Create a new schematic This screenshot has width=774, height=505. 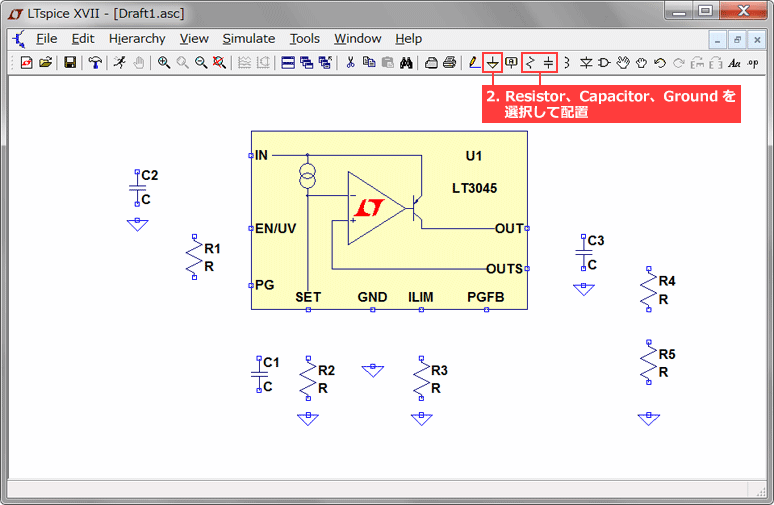tap(27, 63)
